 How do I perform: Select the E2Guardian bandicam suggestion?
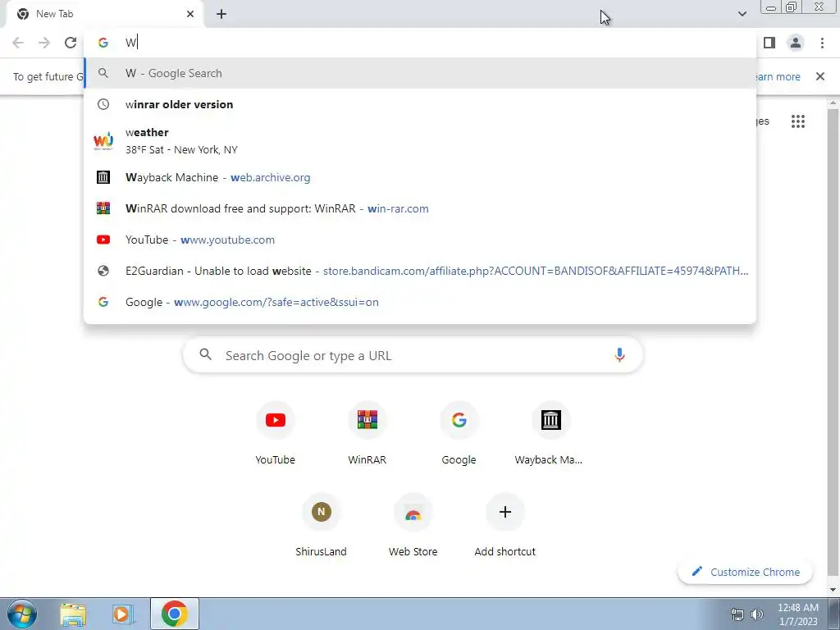coord(420,271)
